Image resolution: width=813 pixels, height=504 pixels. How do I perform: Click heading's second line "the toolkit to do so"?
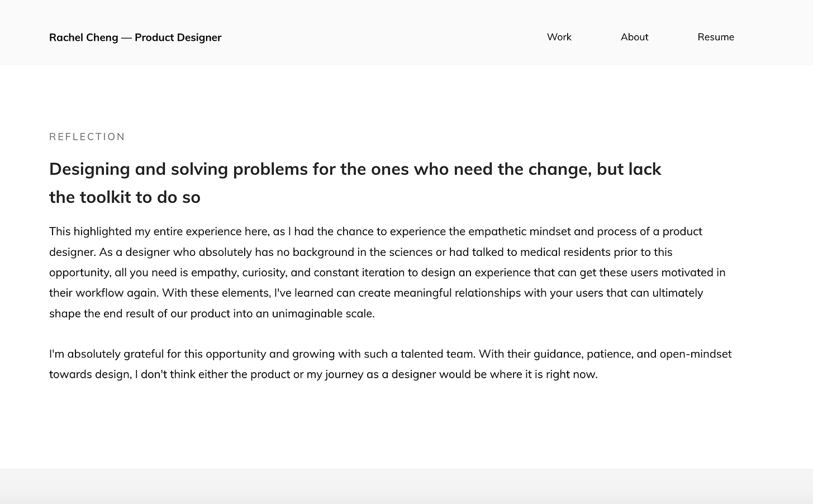point(125,197)
